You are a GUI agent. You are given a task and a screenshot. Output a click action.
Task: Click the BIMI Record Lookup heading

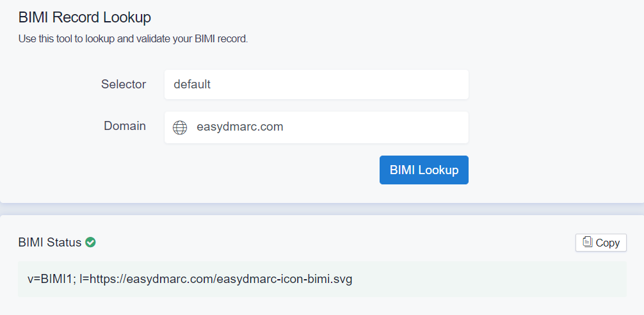[x=85, y=18]
